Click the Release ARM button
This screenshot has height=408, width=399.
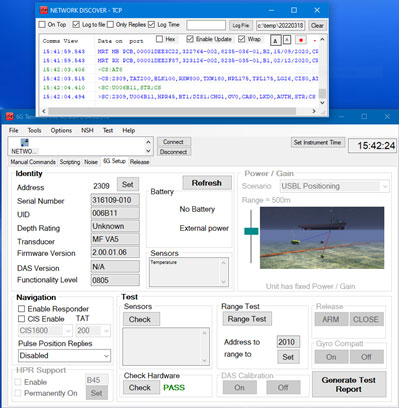(x=331, y=319)
